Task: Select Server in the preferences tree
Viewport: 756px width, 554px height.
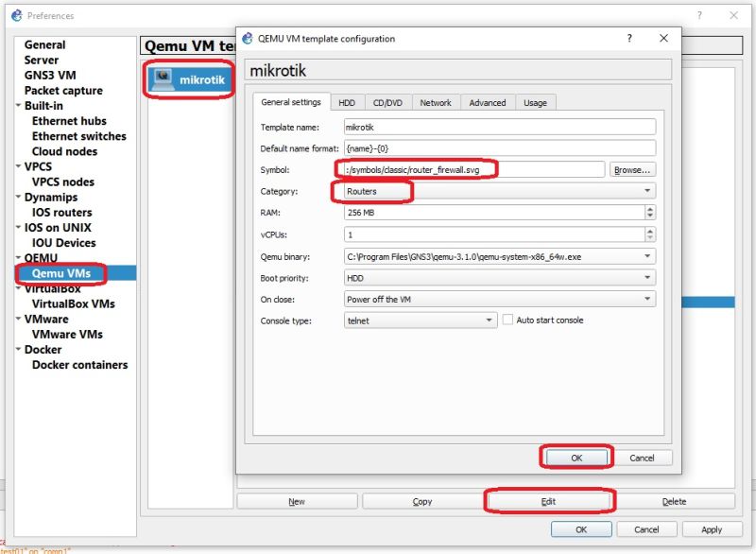Action: pyautogui.click(x=42, y=60)
